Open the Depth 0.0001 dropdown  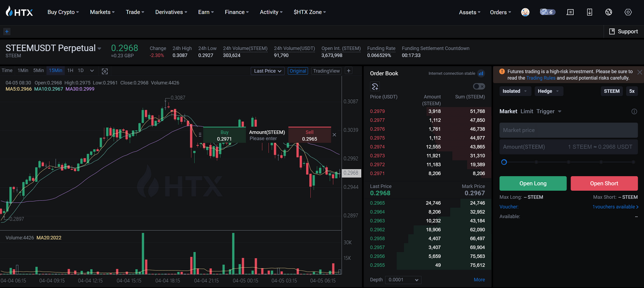pos(404,279)
